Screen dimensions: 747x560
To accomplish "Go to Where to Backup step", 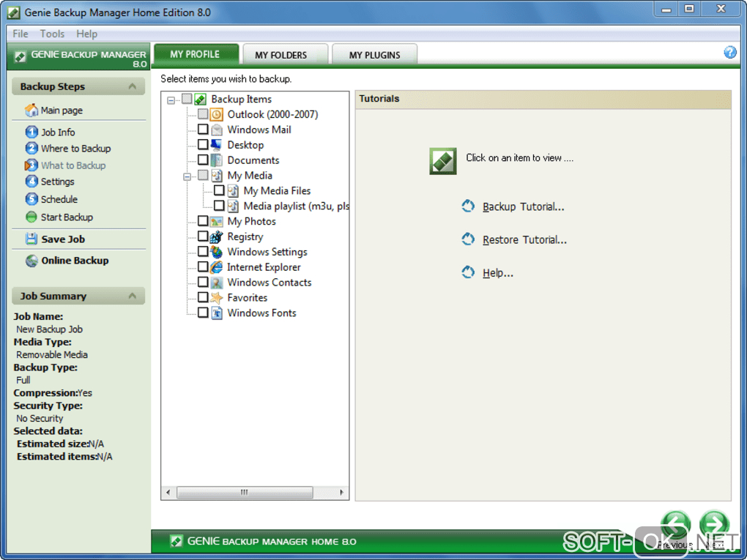I will pyautogui.click(x=75, y=149).
